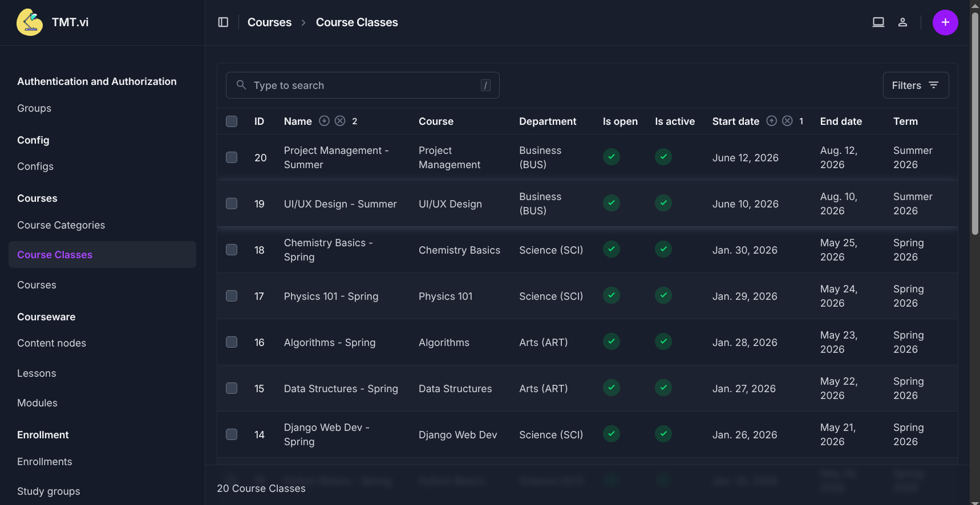Click the TMT.vi logo
The image size is (980, 505).
click(x=30, y=22)
